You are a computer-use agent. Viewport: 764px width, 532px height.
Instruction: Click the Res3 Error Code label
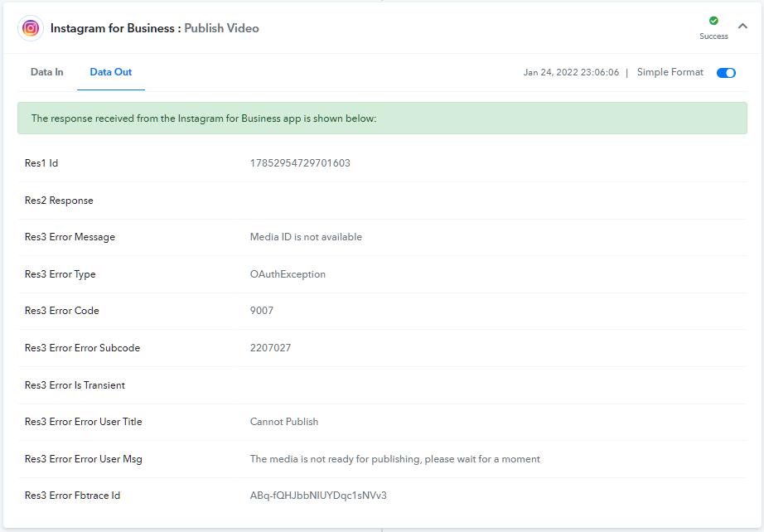(x=62, y=310)
